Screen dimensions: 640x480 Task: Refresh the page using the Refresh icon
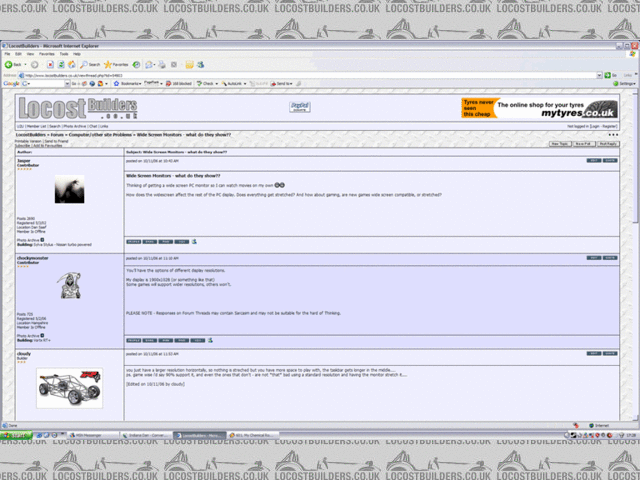61,64
